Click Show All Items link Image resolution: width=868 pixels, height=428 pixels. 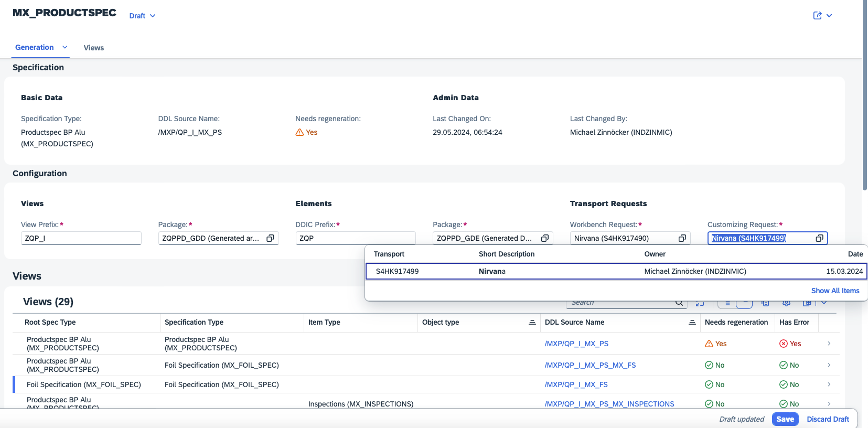click(x=835, y=291)
